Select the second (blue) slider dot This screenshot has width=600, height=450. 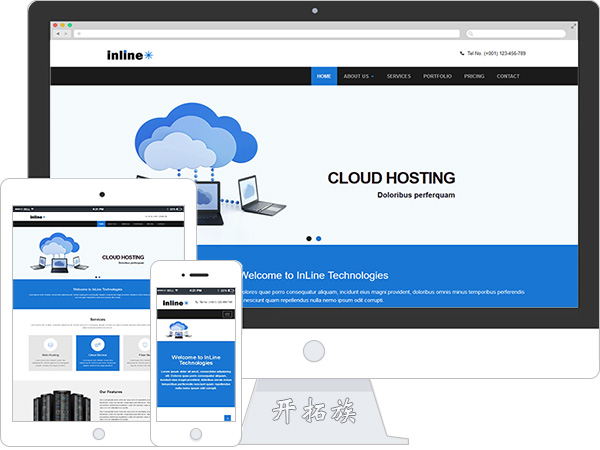click(318, 238)
